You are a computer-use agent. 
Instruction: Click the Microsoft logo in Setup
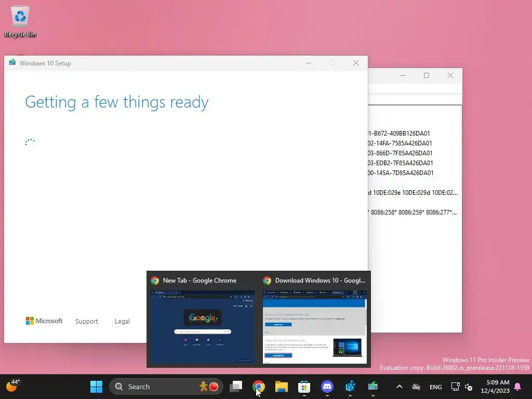coord(44,321)
